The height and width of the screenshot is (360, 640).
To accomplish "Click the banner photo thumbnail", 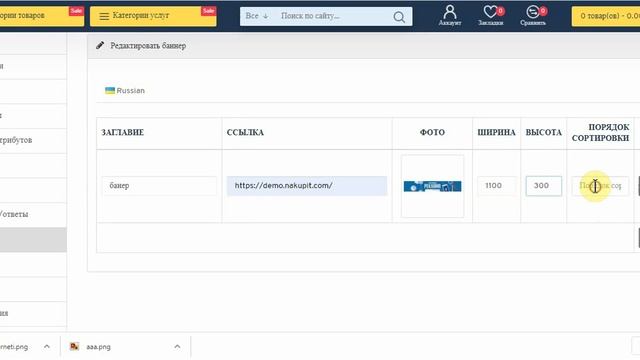I will [x=432, y=186].
